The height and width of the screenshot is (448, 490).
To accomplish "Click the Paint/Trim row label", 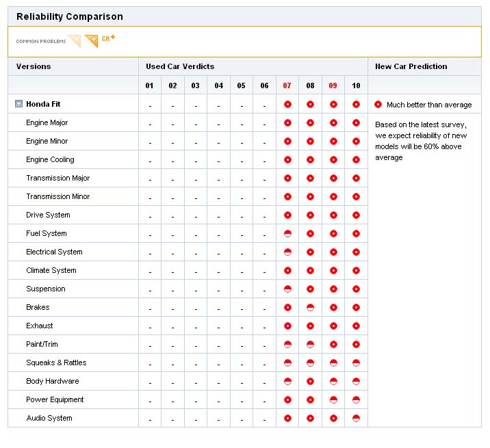I will click(x=42, y=344).
